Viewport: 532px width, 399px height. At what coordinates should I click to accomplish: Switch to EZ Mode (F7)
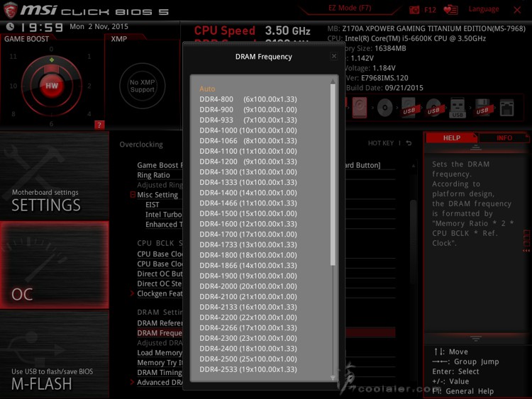[350, 8]
